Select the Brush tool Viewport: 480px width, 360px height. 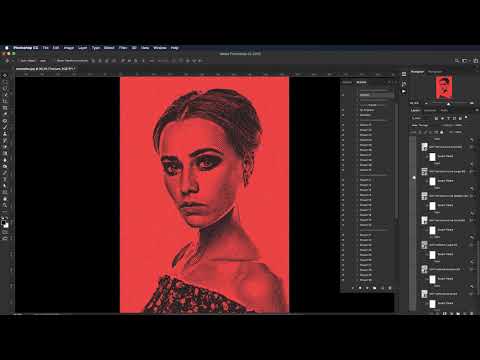point(5,127)
